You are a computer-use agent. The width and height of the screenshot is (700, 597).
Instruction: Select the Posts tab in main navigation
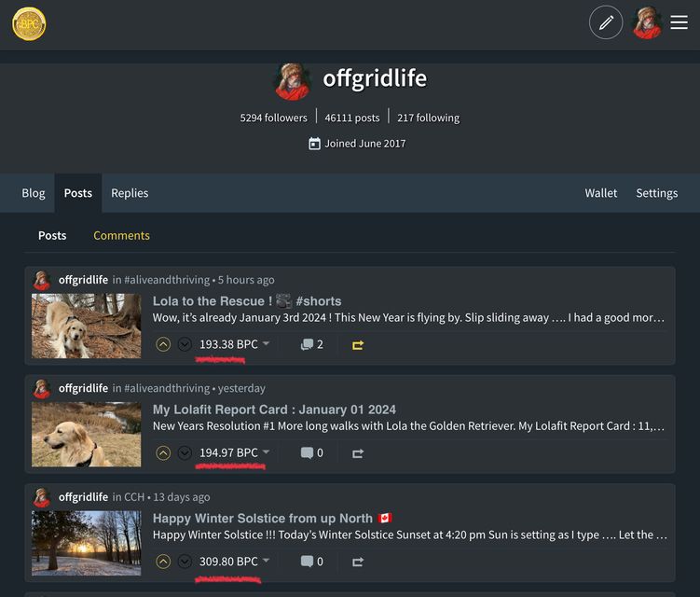[78, 193]
